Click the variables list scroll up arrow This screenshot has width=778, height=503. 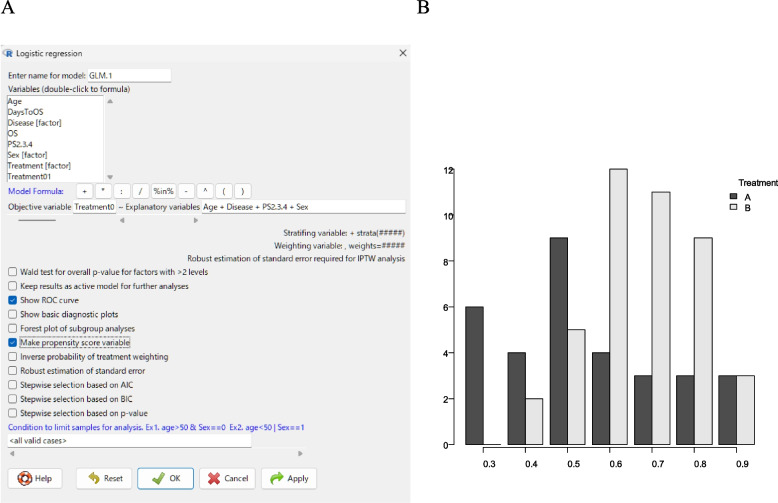coord(110,101)
